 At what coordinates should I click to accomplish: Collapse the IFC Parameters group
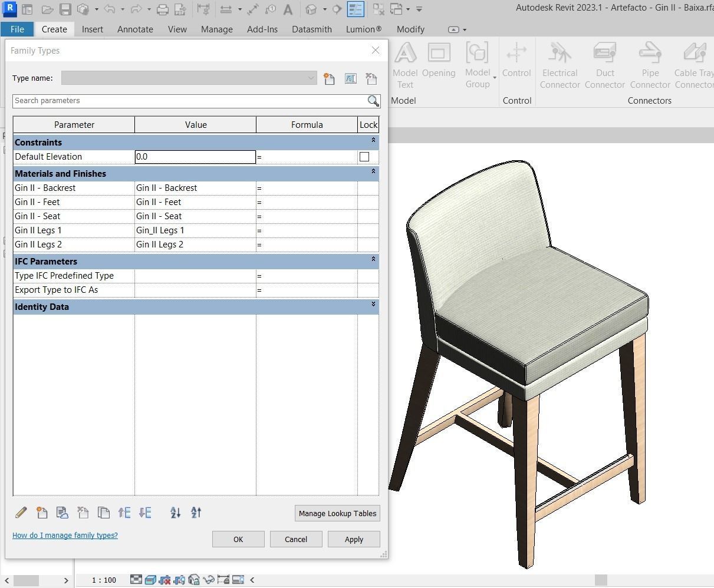click(373, 260)
